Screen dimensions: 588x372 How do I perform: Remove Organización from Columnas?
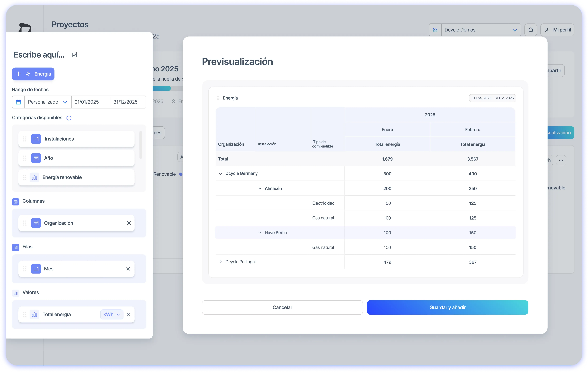click(x=129, y=223)
